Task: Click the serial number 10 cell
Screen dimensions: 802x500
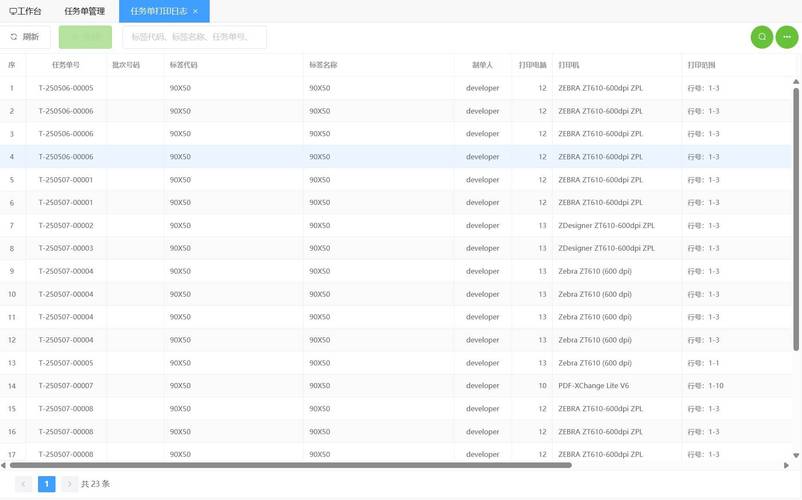Action: pyautogui.click(x=12, y=294)
